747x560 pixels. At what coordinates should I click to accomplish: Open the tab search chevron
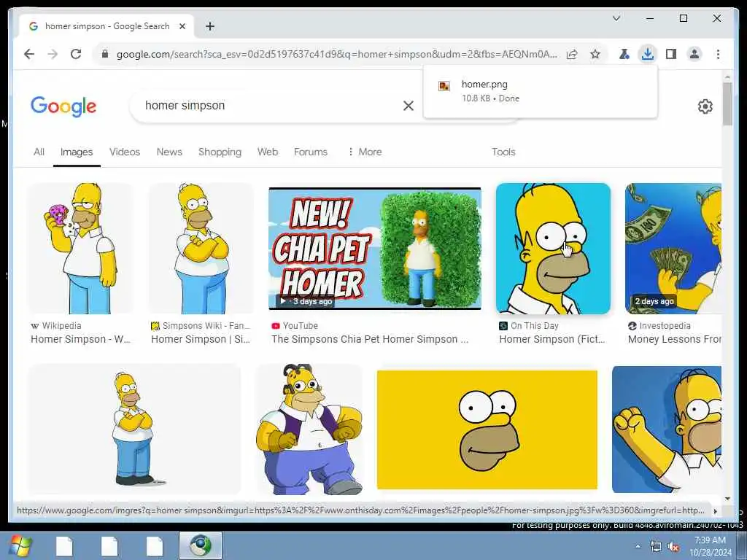616,18
